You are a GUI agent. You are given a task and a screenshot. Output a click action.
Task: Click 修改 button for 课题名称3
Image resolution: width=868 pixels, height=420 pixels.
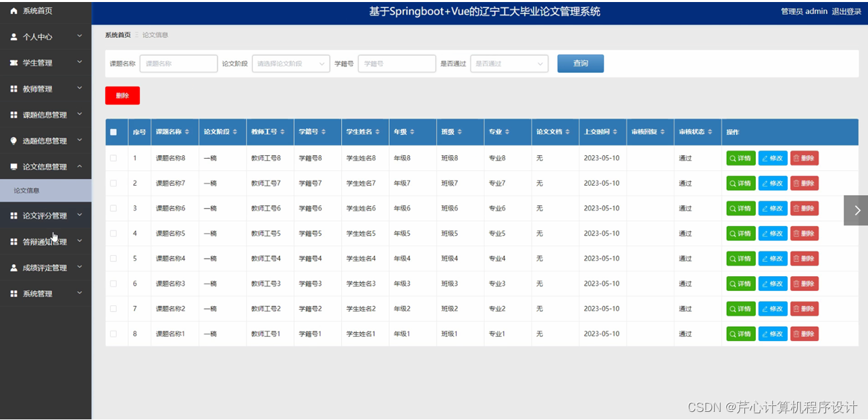tap(773, 284)
